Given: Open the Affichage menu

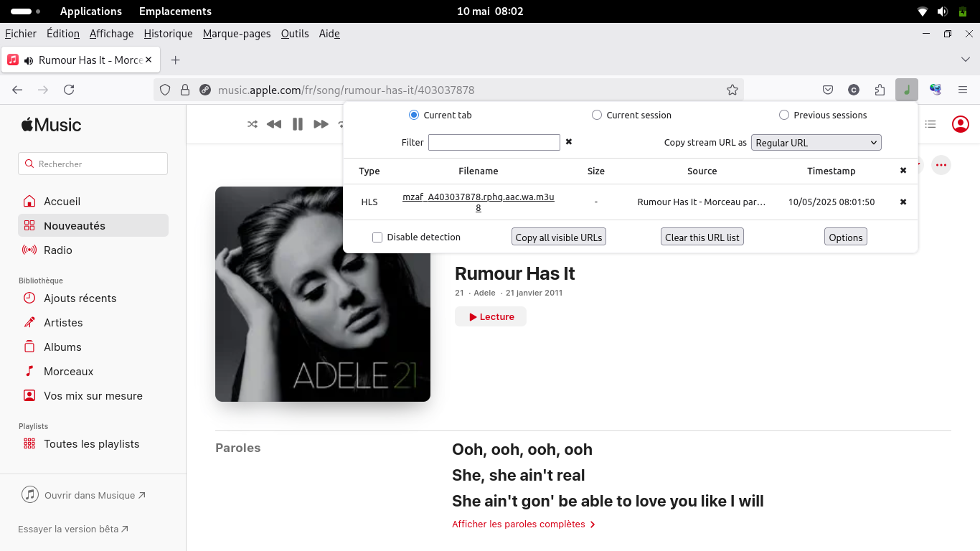Looking at the screenshot, I should pyautogui.click(x=111, y=34).
